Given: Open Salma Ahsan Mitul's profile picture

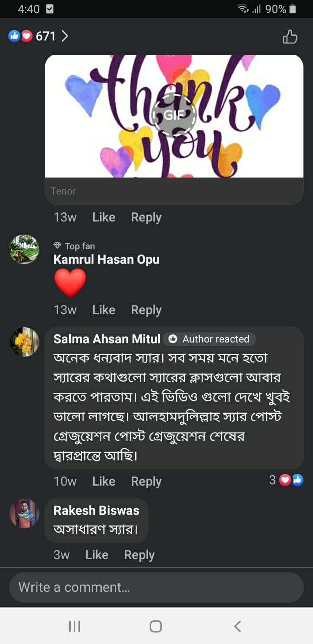Looking at the screenshot, I should [24, 342].
